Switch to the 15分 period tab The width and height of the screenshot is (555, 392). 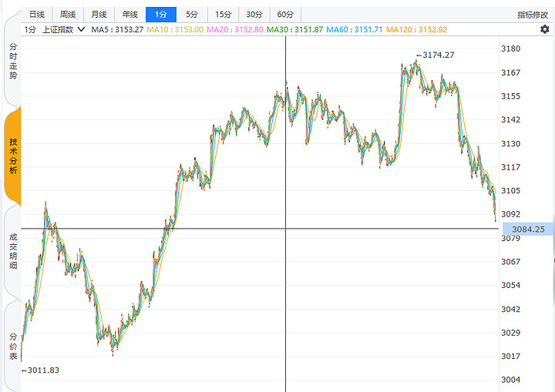pyautogui.click(x=223, y=15)
